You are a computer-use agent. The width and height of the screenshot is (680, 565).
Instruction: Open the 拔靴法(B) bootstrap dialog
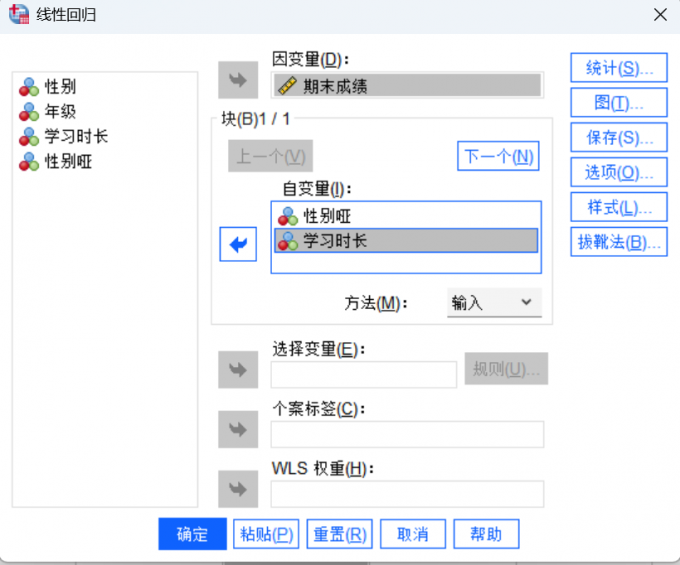[619, 242]
